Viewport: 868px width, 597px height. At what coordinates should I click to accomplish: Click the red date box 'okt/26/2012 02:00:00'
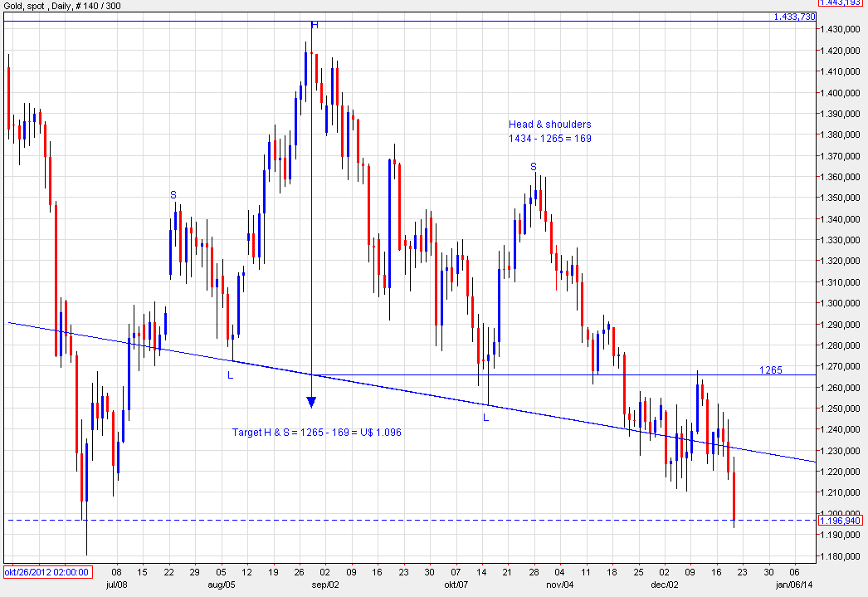[x=46, y=573]
